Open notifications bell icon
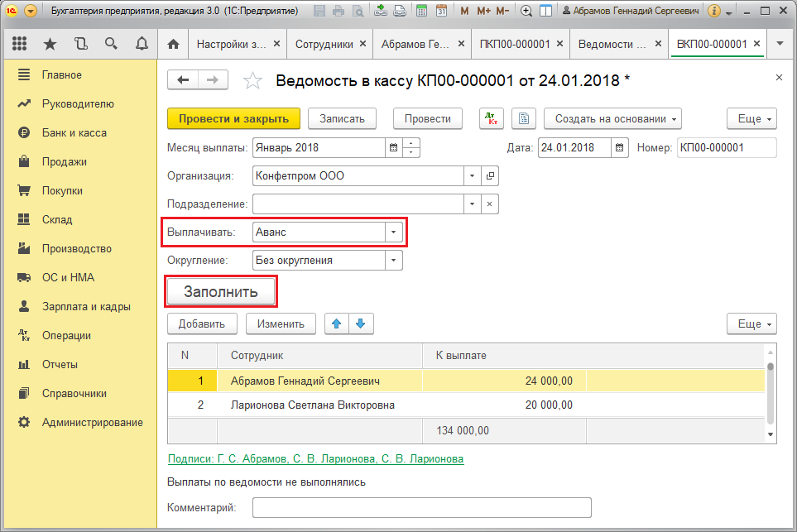 [x=142, y=44]
